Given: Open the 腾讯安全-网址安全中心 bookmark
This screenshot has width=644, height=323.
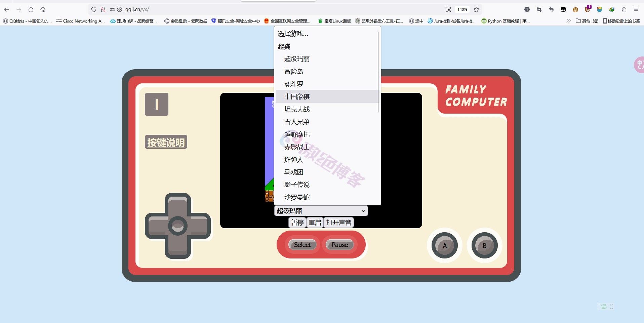Looking at the screenshot, I should (x=236, y=21).
